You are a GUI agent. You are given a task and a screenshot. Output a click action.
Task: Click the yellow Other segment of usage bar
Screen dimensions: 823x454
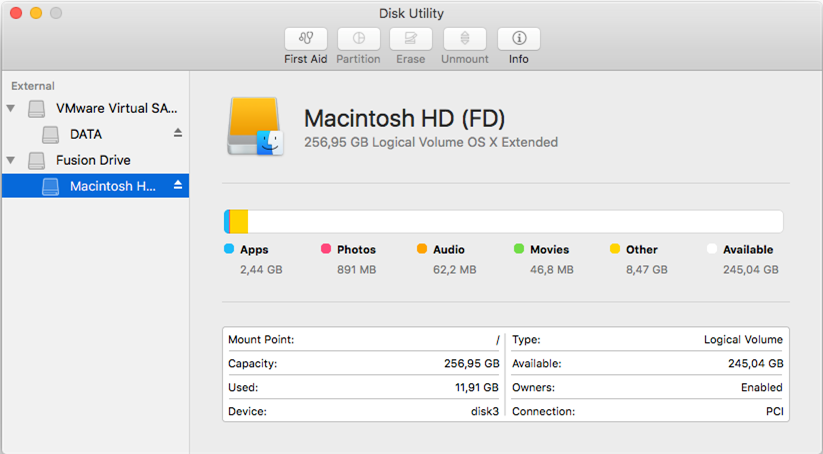[239, 221]
